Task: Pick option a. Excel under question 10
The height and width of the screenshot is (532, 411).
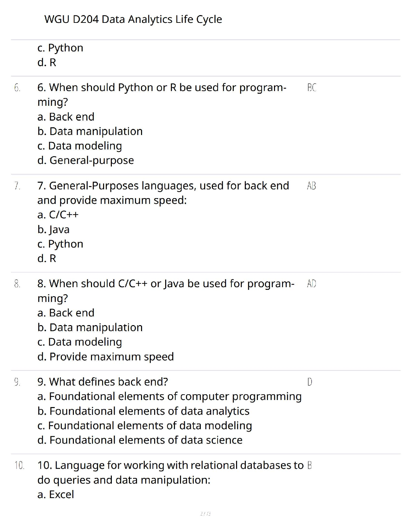Action: pos(55,494)
